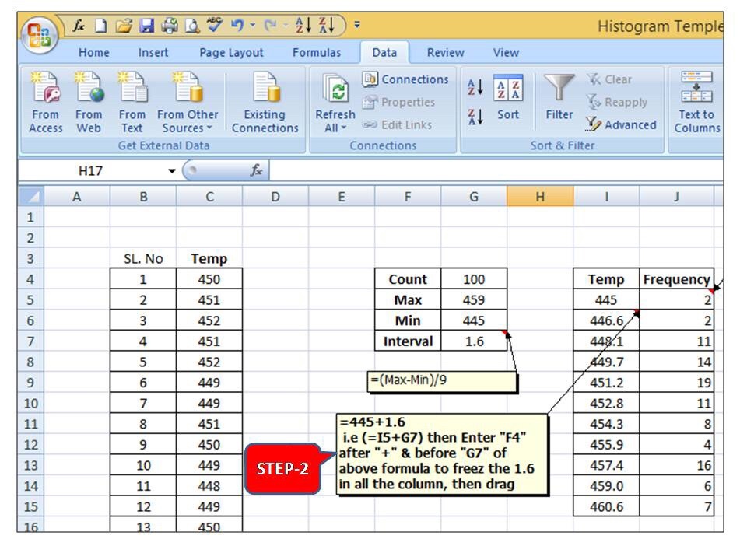Expand the Undo history dropdown arrow
This screenshot has width=747, height=560.
(x=252, y=25)
